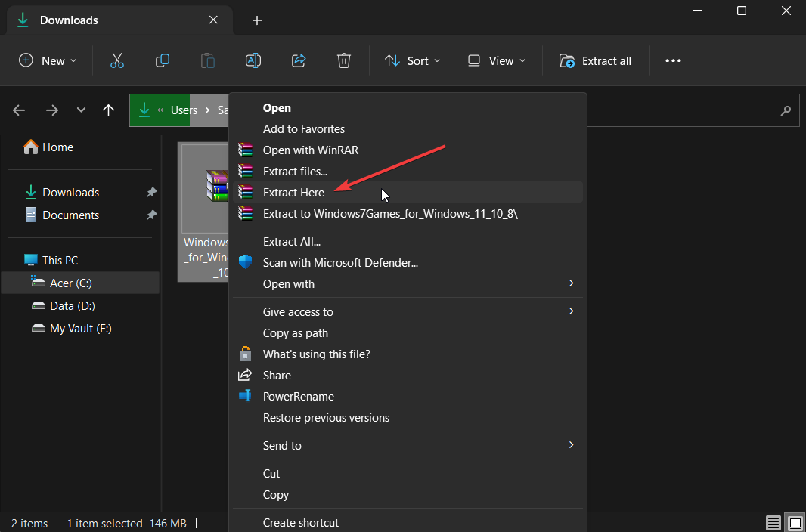This screenshot has height=532, width=806.
Task: Switch to details view layout icon
Action: [x=773, y=523]
